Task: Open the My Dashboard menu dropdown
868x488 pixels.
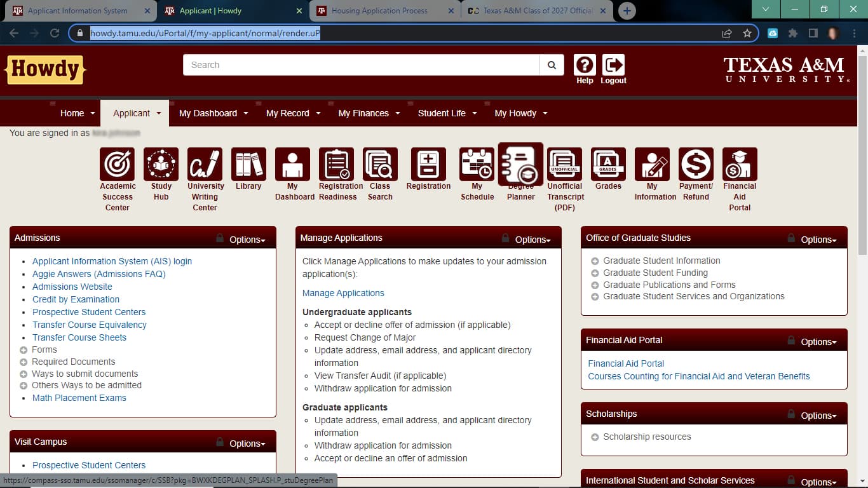Action: 214,113
